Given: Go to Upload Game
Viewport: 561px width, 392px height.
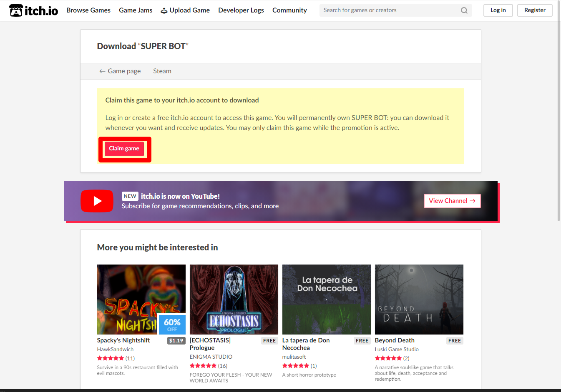Looking at the screenshot, I should pyautogui.click(x=185, y=10).
